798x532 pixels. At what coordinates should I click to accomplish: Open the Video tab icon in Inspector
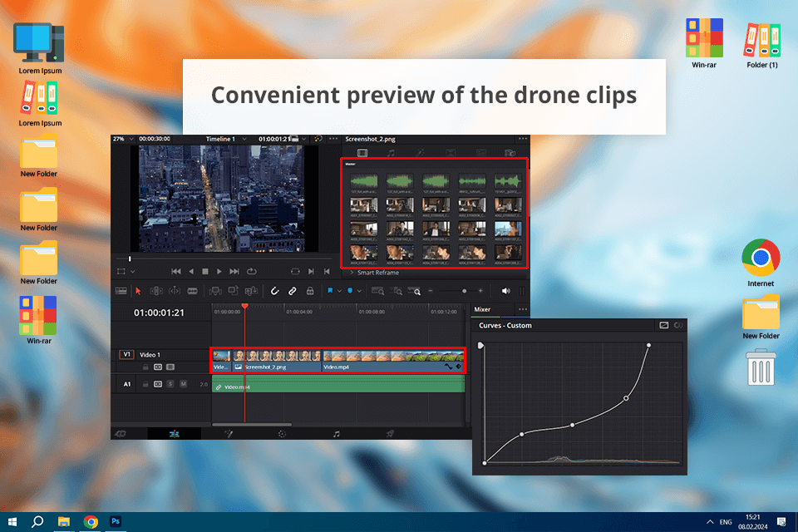click(x=362, y=153)
